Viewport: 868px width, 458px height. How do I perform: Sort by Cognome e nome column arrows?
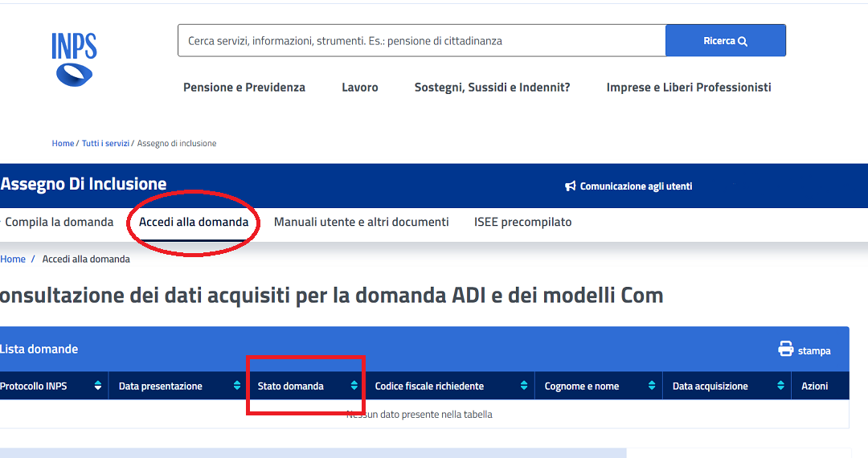coord(652,386)
